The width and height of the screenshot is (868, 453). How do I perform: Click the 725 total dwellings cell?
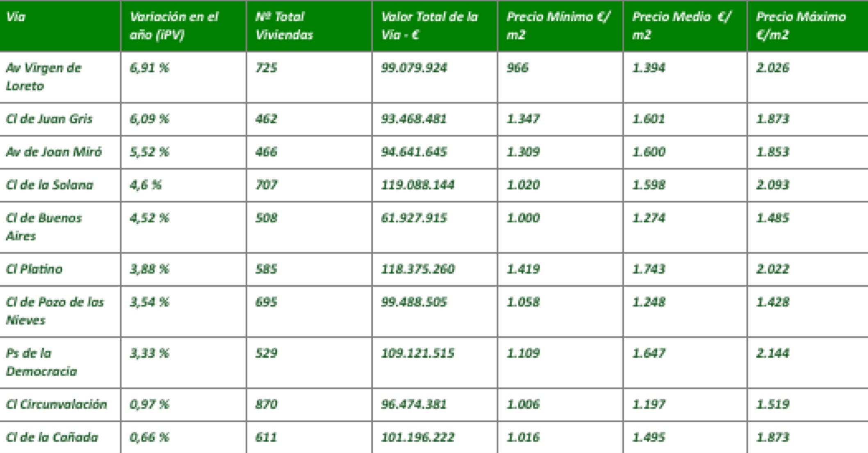pos(266,68)
